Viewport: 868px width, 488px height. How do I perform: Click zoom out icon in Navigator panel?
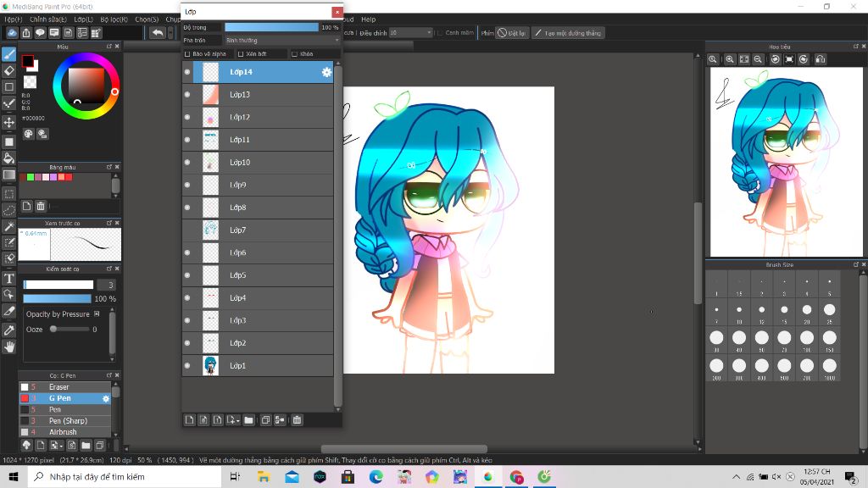(758, 59)
